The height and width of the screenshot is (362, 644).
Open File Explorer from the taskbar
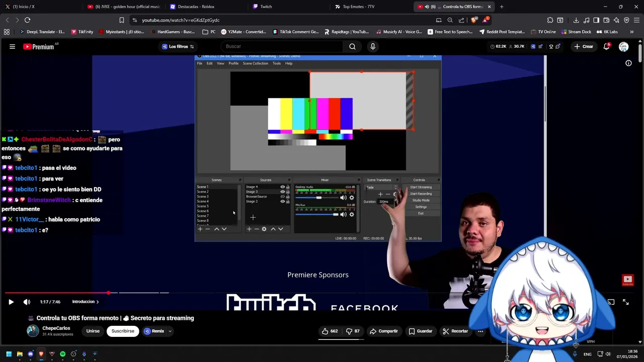pos(20,354)
